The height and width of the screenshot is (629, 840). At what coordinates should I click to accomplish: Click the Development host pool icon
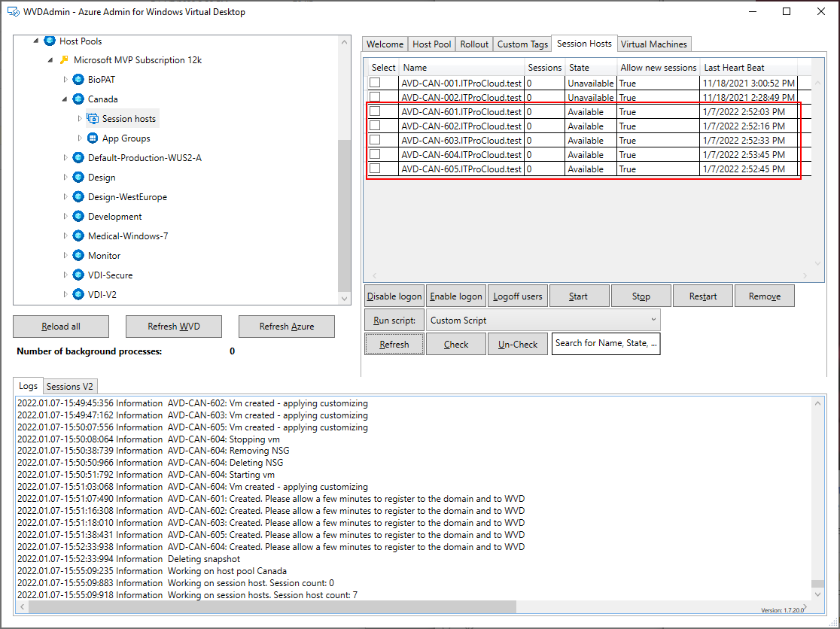click(x=79, y=216)
